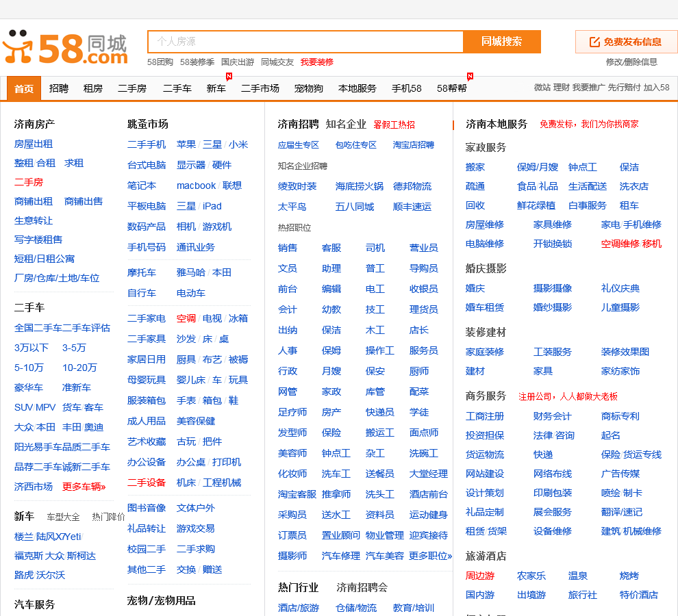Click the red 空调 link next to 二手家电
Image resolution: width=678 pixels, height=616 pixels.
pos(186,318)
